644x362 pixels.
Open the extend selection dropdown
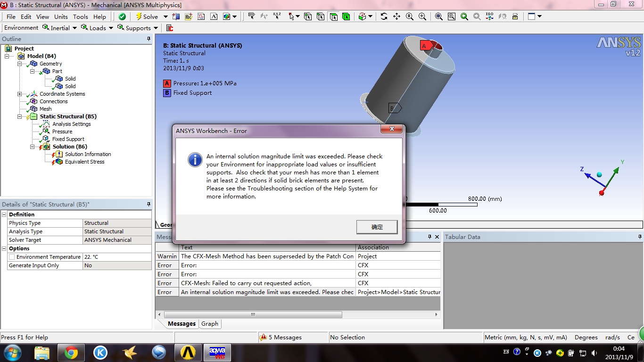click(370, 16)
